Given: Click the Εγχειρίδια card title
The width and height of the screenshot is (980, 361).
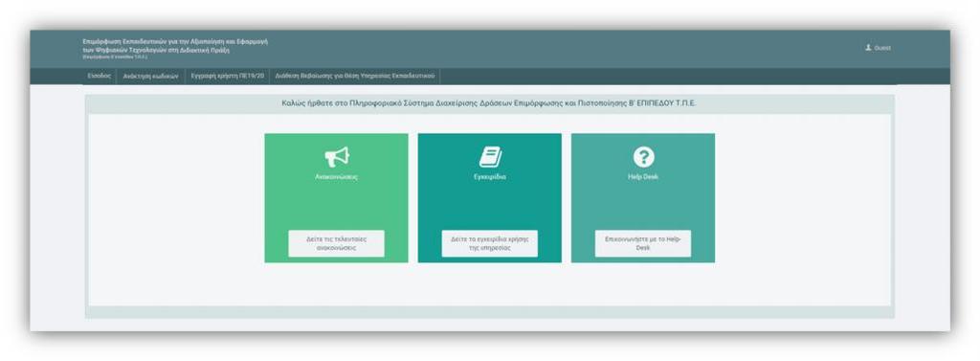Looking at the screenshot, I should 490,177.
